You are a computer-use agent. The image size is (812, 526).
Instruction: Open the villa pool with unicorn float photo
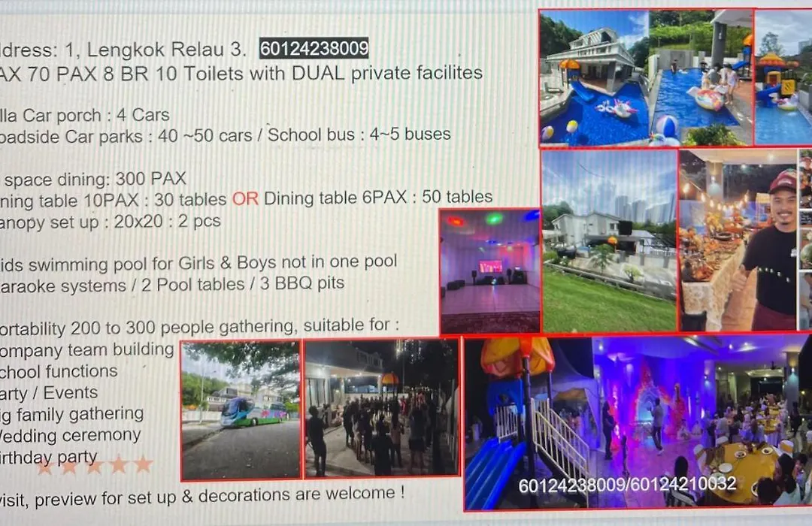click(x=593, y=77)
